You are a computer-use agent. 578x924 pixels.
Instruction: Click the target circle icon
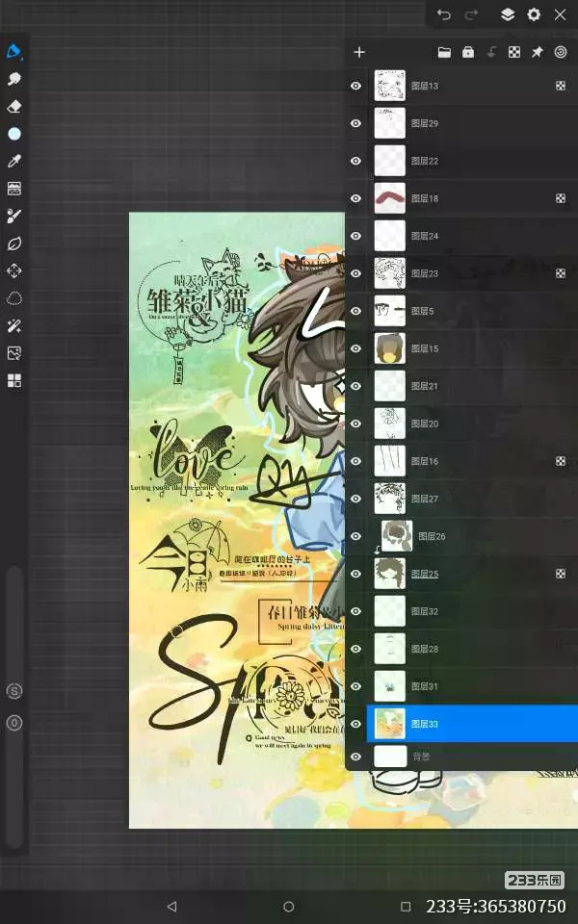point(561,52)
